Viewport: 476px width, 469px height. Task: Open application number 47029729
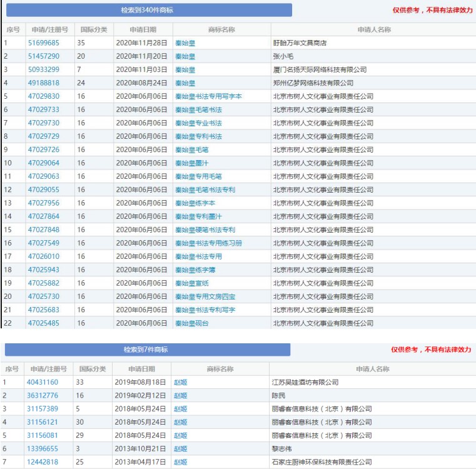43,136
